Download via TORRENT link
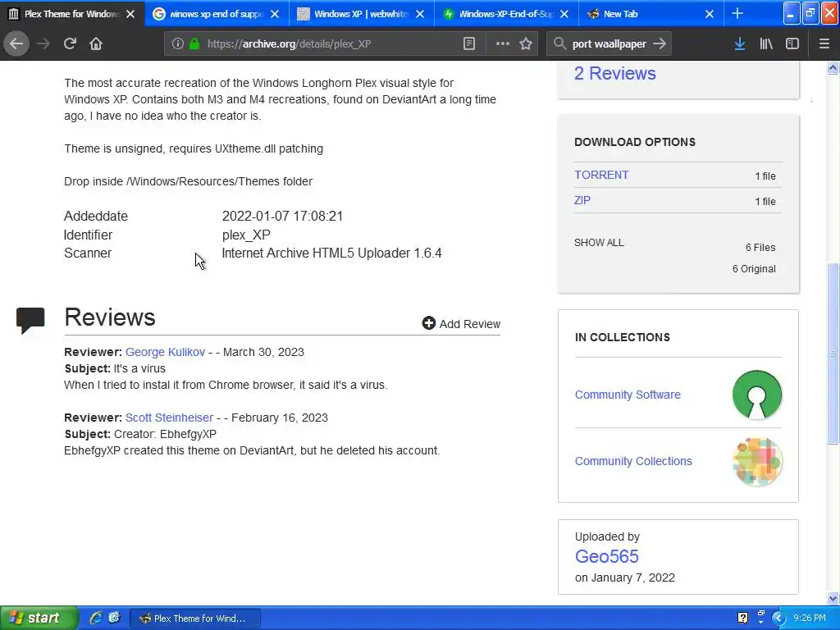 (601, 176)
